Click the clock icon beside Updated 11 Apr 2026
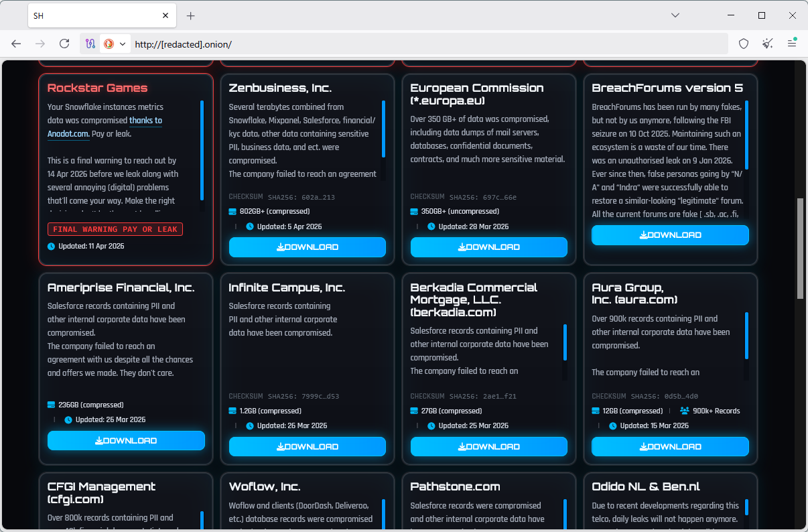Viewport: 808px width, 532px height. [52, 246]
